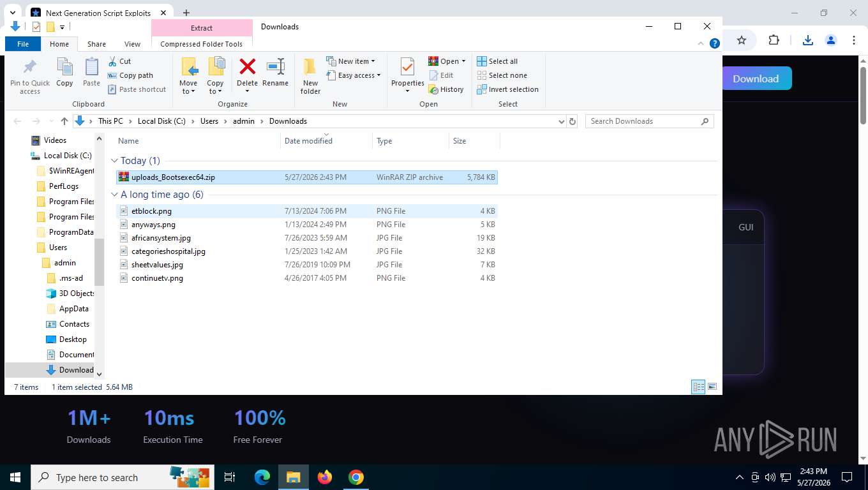Open the New item dropdown
Viewport: 868px width, 490px height.
[x=350, y=61]
